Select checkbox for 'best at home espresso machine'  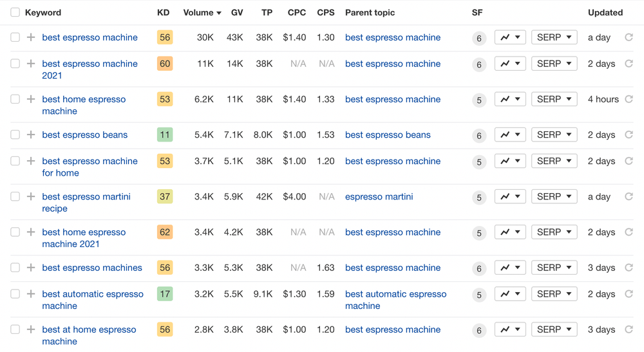(15, 329)
